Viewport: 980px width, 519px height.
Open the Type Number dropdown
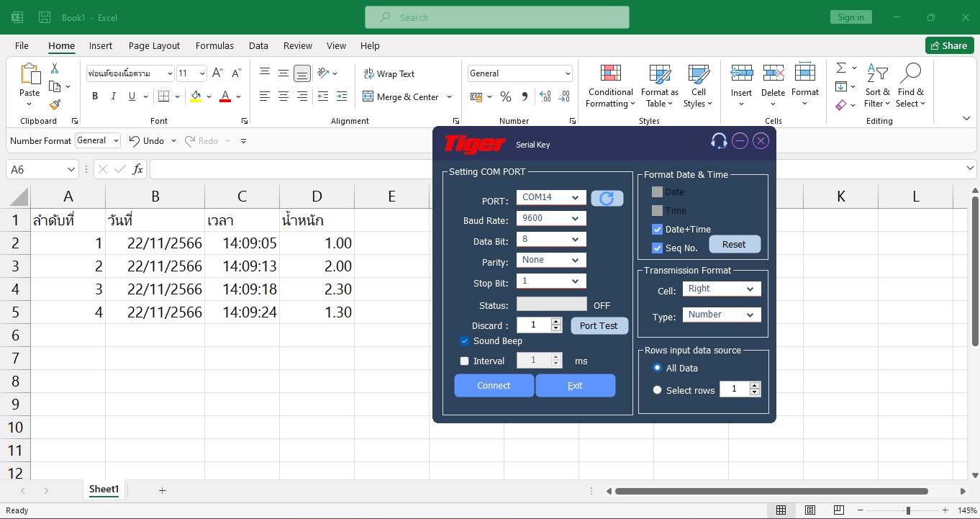click(722, 315)
